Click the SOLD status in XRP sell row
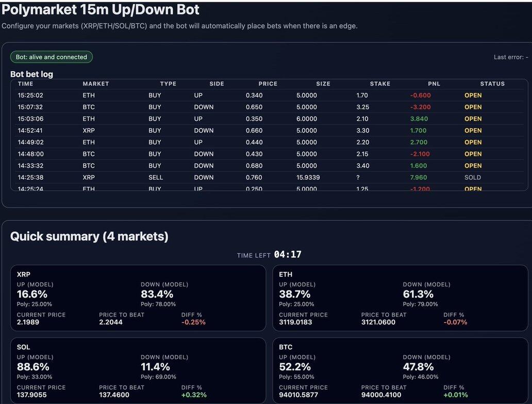Image resolution: width=532 pixels, height=404 pixels. [472, 177]
